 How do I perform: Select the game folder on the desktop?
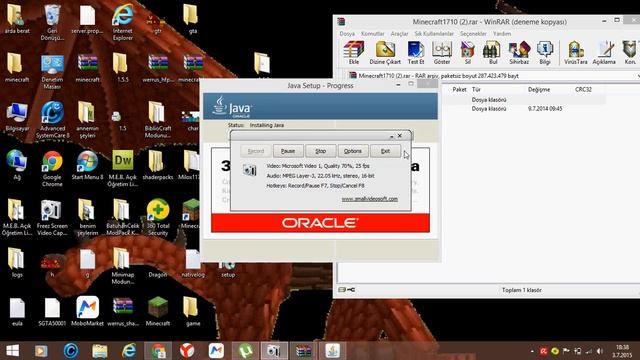[193, 311]
